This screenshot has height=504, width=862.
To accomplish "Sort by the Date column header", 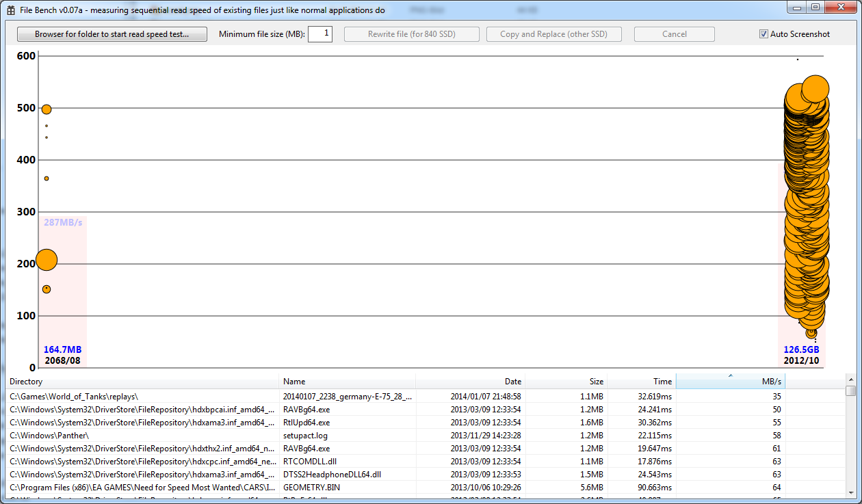I will click(x=471, y=382).
